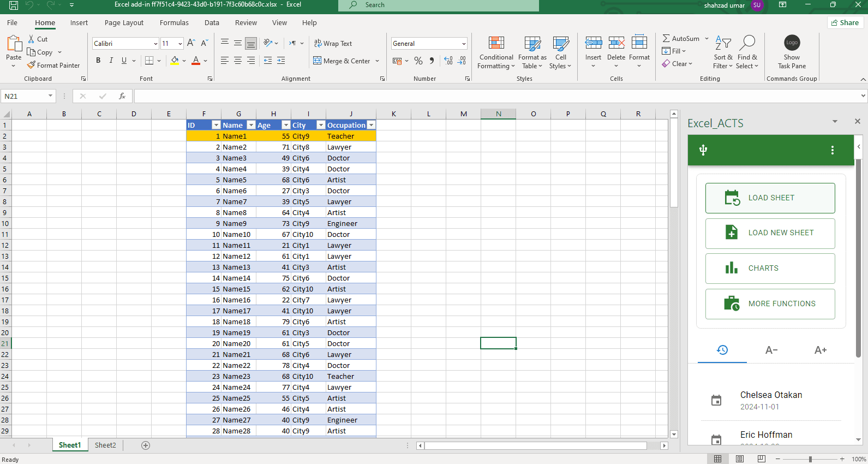
Task: Toggle align right
Action: point(251,61)
